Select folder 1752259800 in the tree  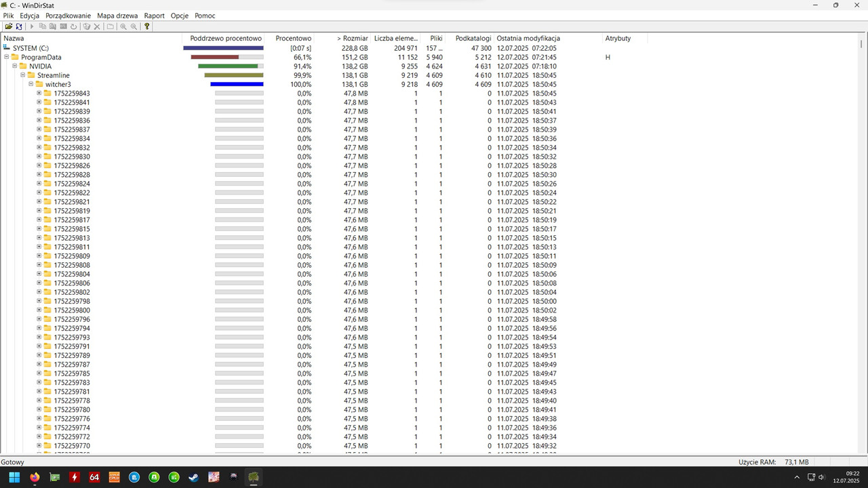(72, 310)
